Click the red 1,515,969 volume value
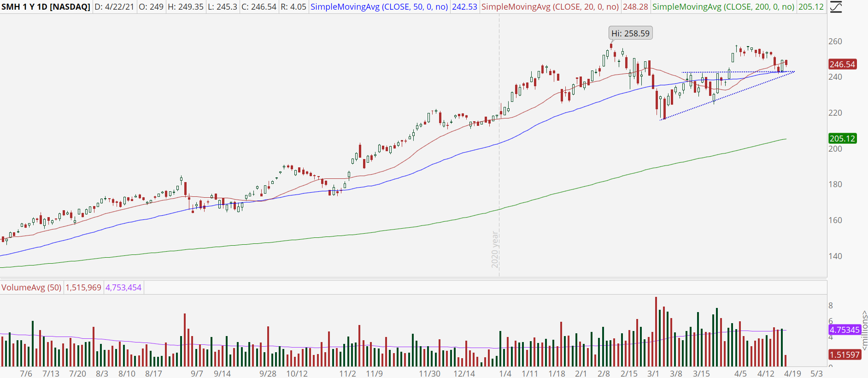The image size is (868, 378). click(83, 288)
